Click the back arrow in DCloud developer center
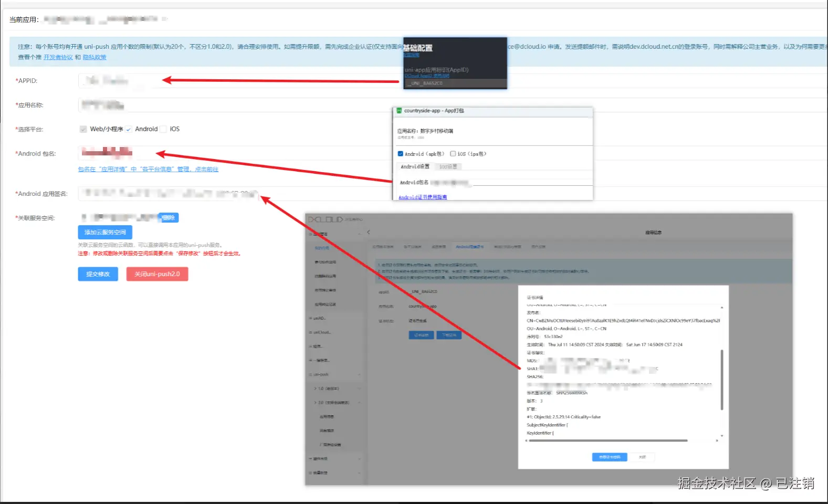 [x=369, y=232]
